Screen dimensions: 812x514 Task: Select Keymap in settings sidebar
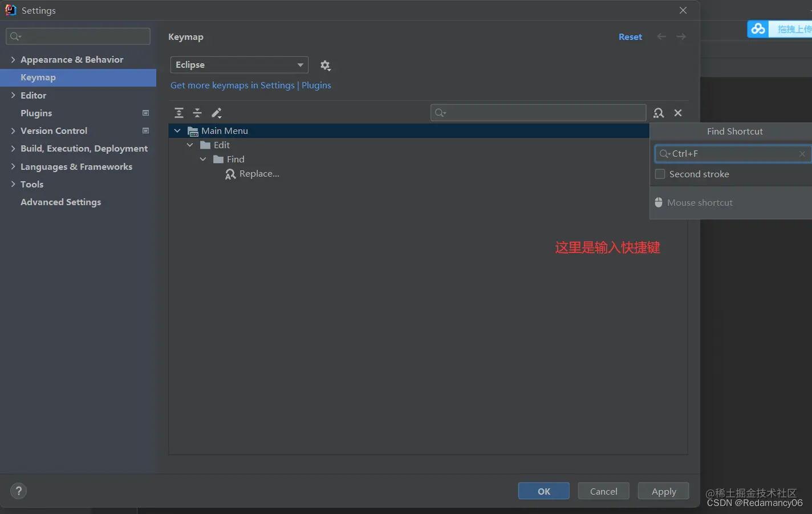point(78,77)
